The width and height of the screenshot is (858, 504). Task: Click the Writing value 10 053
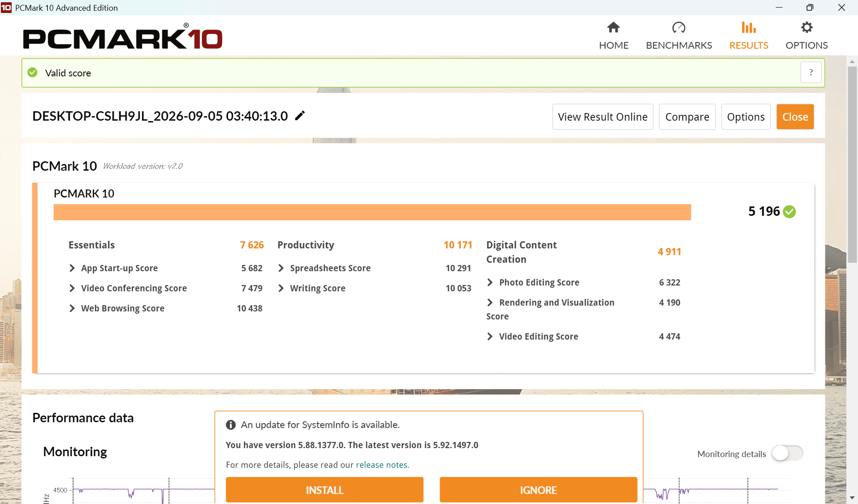458,288
